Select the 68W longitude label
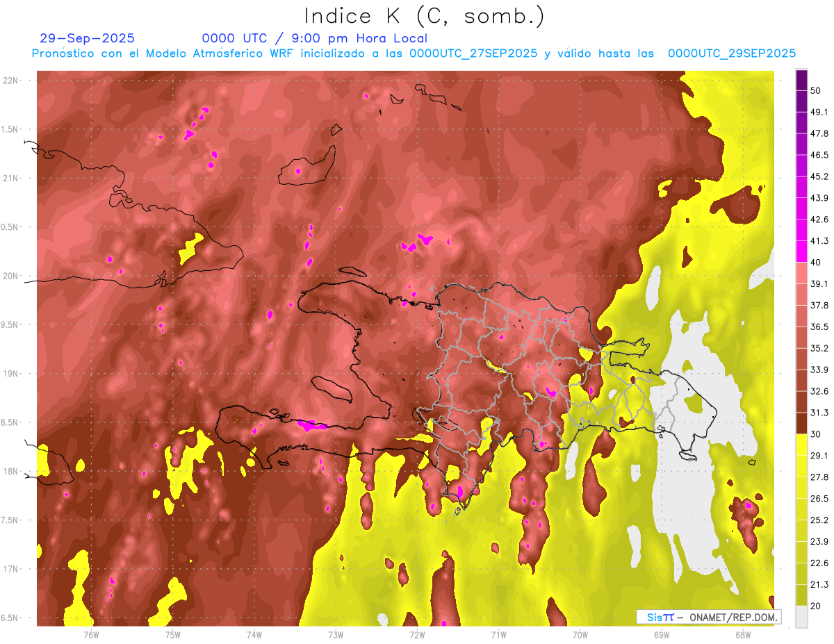 click(x=743, y=634)
